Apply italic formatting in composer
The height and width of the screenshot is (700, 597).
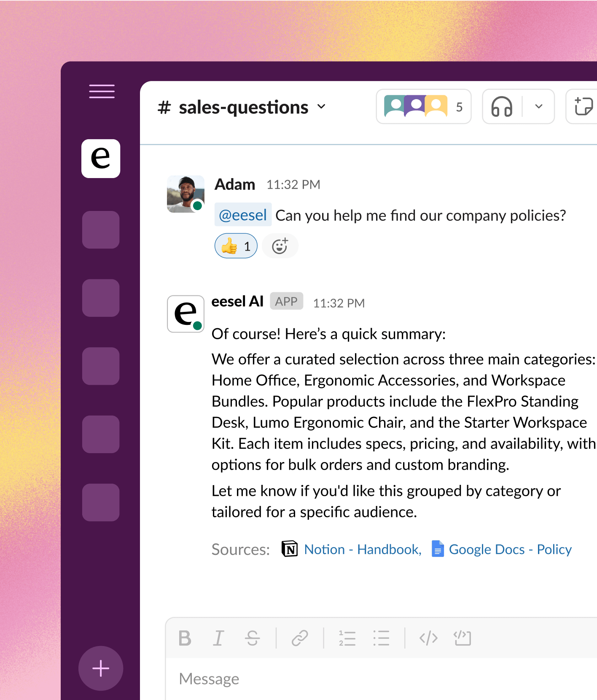(x=218, y=638)
